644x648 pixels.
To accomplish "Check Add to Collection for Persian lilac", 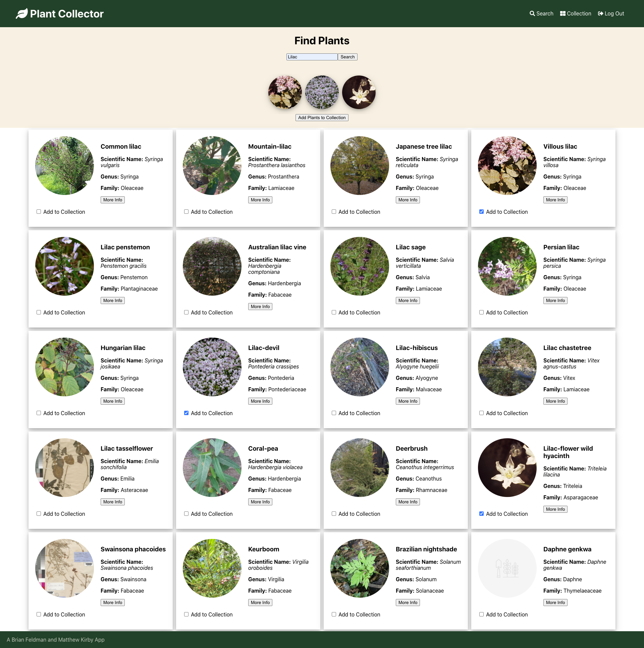I will click(x=482, y=312).
